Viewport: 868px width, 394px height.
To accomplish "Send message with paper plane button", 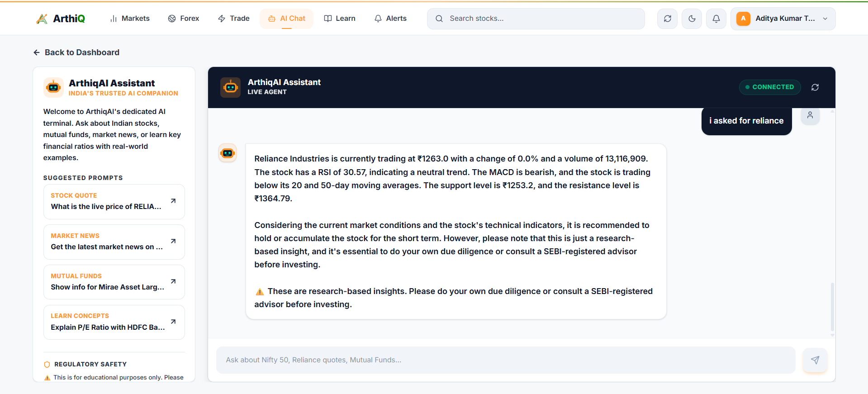I will tap(815, 360).
